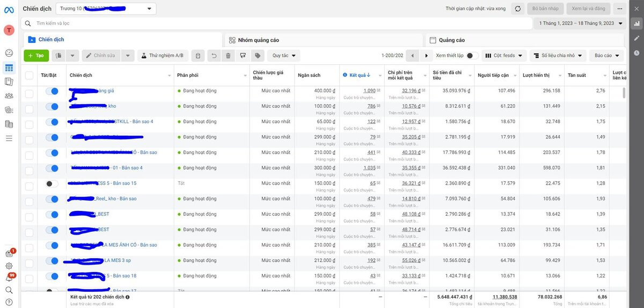The height and width of the screenshot is (308, 644).
Task: Toggle the '_Reel_ kho - Bản sao' campaign switch
Action: pyautogui.click(x=52, y=199)
